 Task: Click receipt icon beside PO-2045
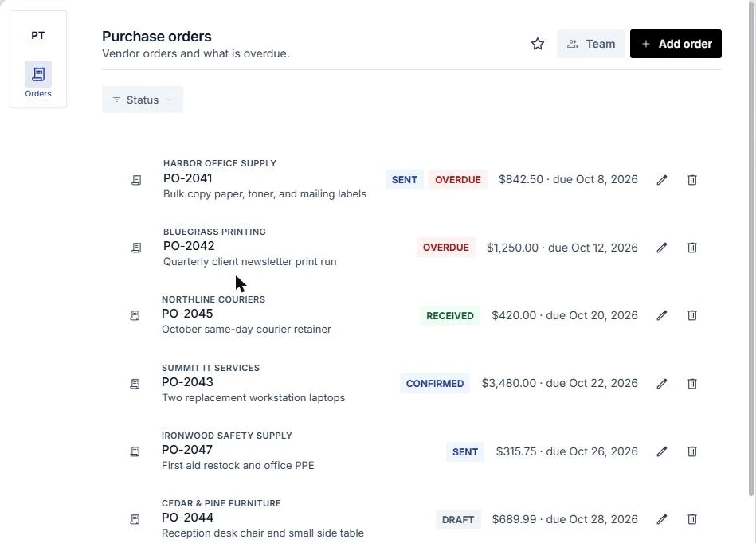pyautogui.click(x=135, y=315)
